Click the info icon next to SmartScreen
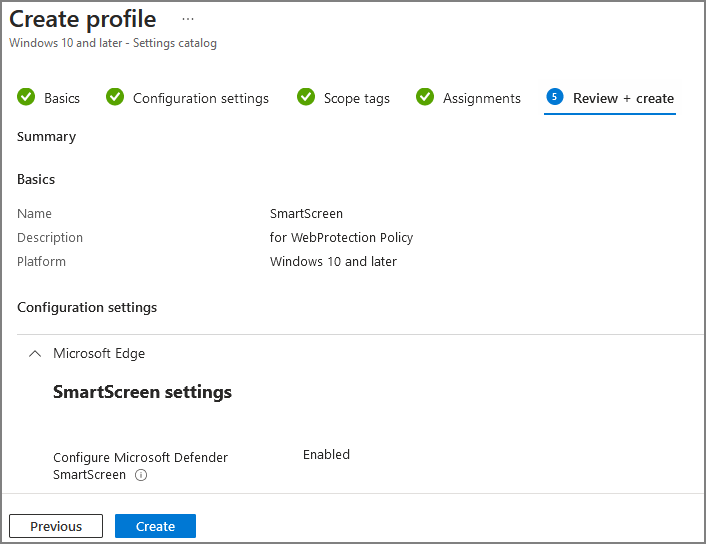 (141, 475)
